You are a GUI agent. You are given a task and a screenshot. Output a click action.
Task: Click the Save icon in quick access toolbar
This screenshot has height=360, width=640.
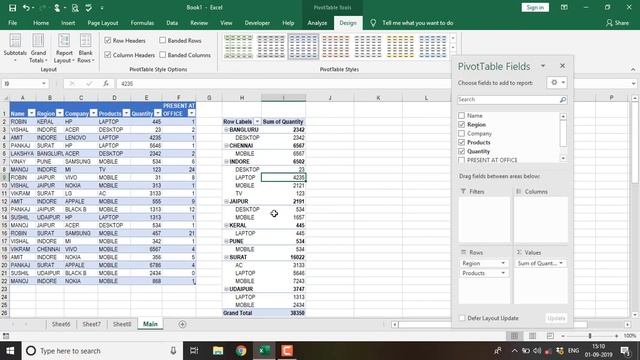pos(13,8)
